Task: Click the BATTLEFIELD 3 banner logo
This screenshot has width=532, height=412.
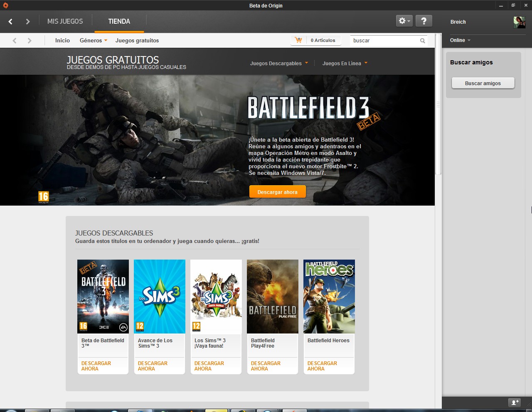Action: tap(308, 108)
